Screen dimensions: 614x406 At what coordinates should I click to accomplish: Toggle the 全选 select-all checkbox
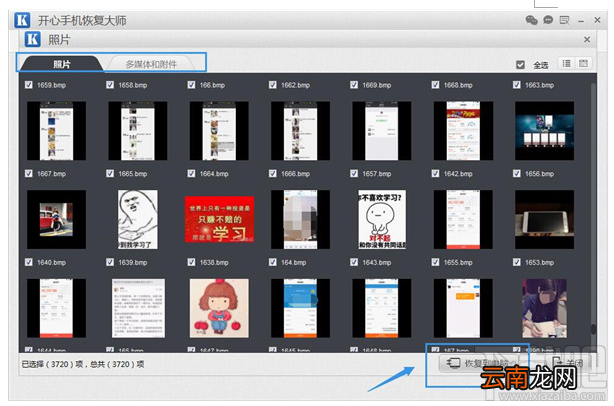(x=520, y=65)
